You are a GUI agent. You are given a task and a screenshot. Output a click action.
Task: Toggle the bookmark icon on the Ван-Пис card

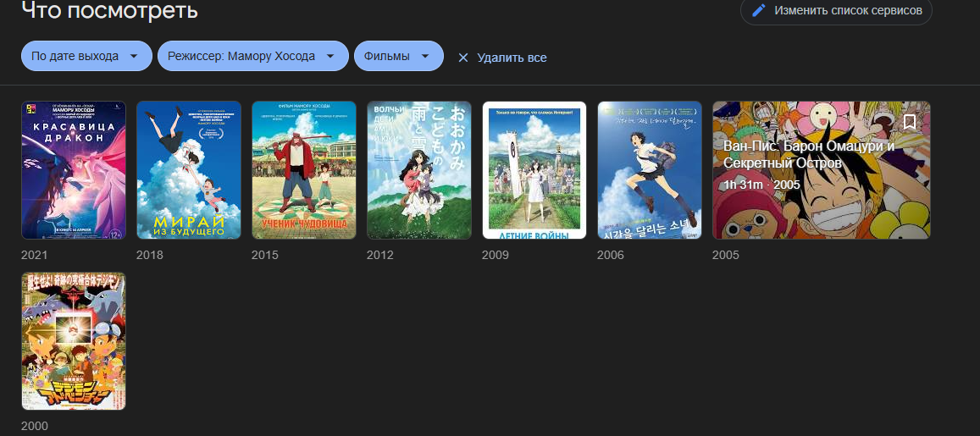coord(910,121)
